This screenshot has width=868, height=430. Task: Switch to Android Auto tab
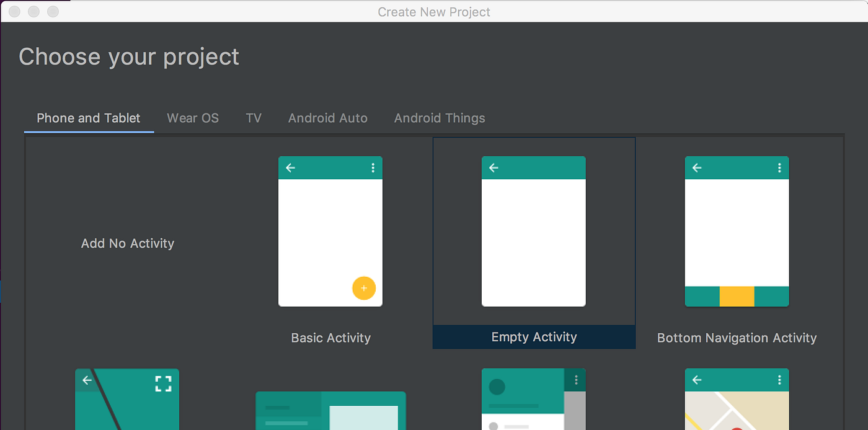click(x=328, y=118)
